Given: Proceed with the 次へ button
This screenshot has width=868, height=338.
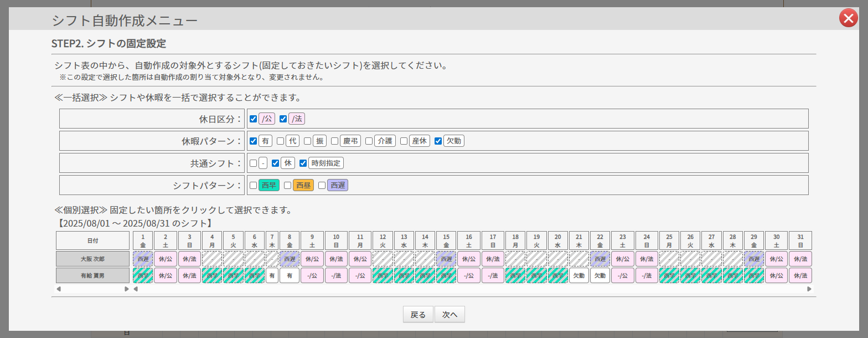Looking at the screenshot, I should coord(449,314).
